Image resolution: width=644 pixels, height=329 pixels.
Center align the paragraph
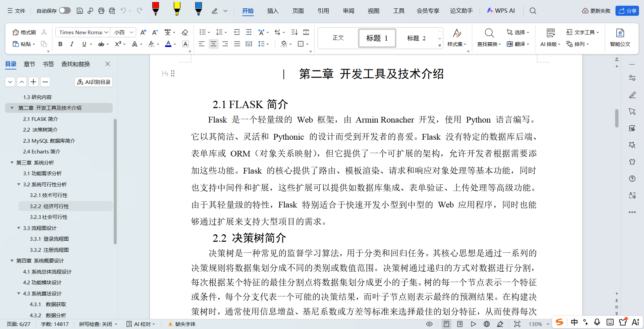213,44
